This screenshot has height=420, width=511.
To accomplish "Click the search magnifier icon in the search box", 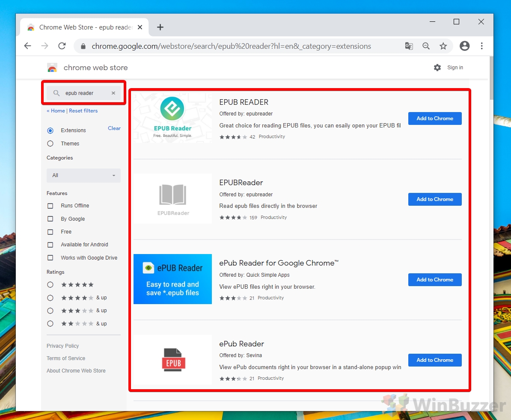I will pyautogui.click(x=56, y=93).
